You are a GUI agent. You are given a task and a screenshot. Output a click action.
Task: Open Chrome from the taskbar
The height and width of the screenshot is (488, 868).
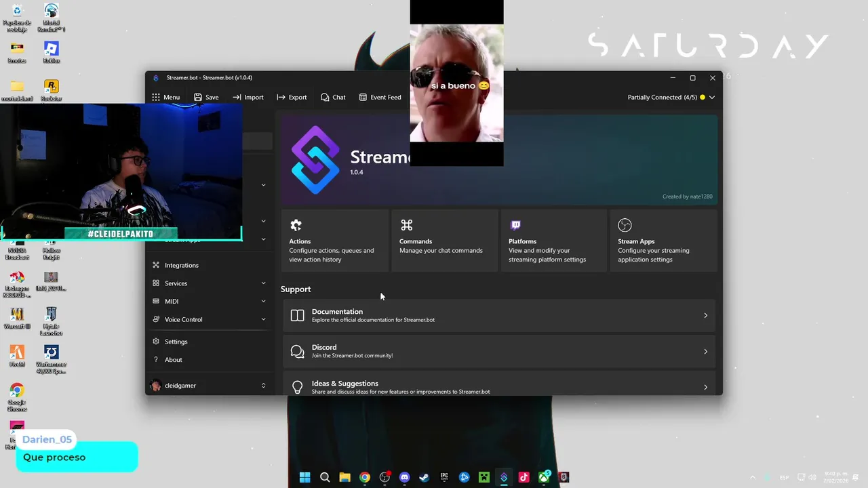365,477
